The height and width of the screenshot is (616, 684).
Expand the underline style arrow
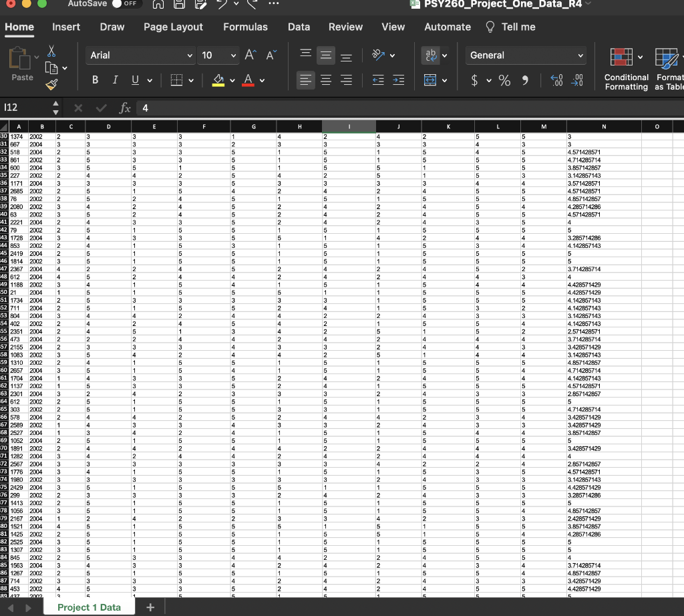pos(150,80)
